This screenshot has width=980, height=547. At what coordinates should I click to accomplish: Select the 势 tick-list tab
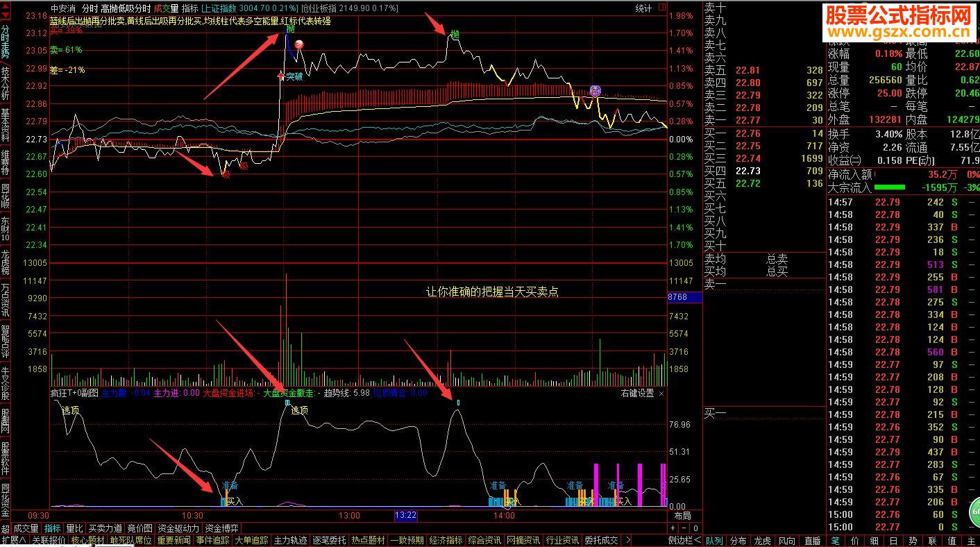click(x=913, y=541)
